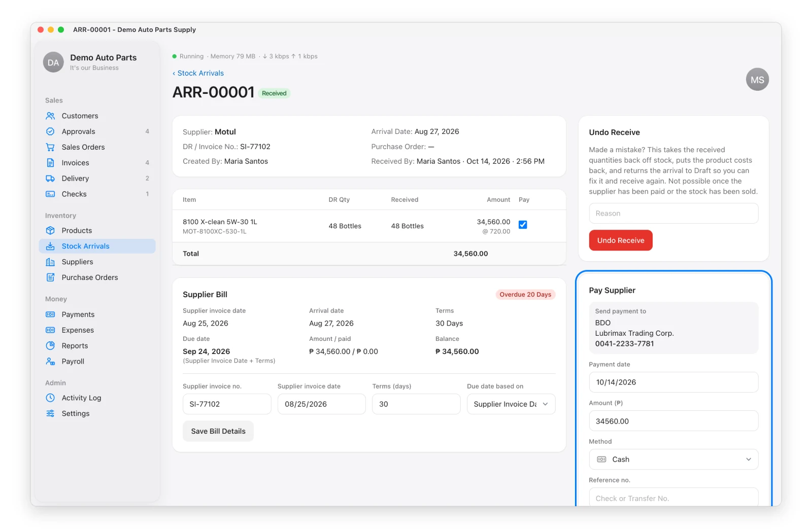Edit the supplier invoice date field

coord(322,404)
